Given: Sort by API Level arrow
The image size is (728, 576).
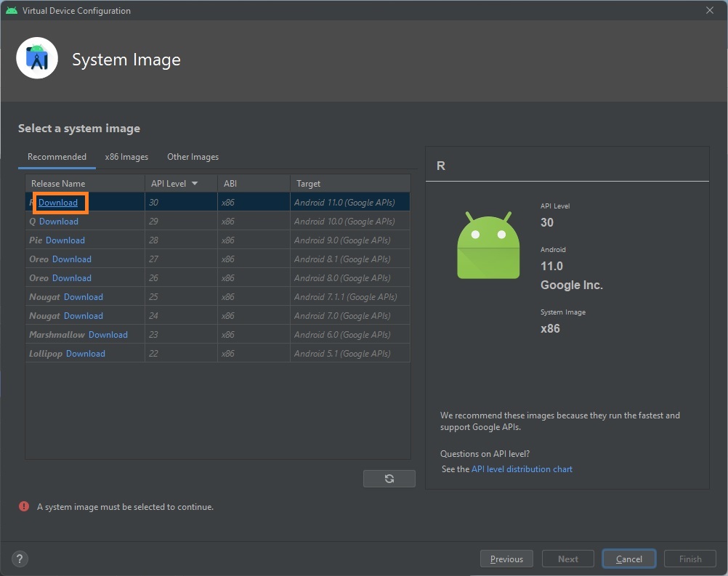Looking at the screenshot, I should 195,183.
